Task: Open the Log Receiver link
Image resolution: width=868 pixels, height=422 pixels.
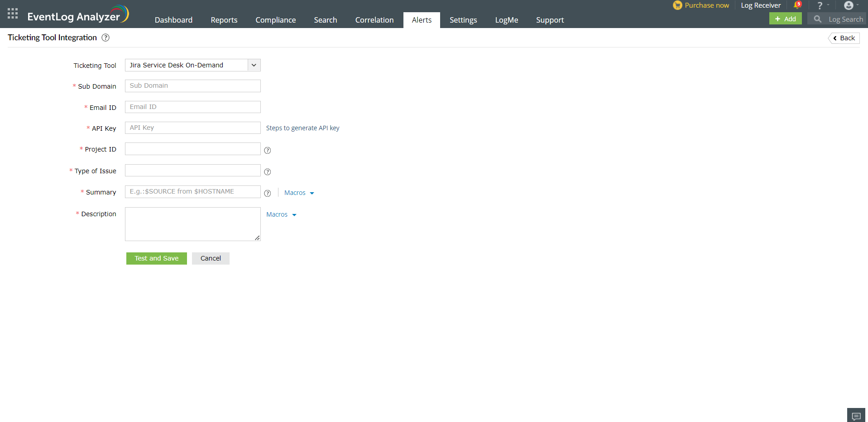Action: 761,5
